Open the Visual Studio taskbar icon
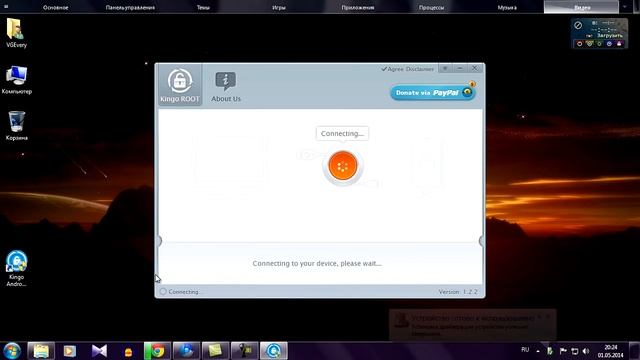640x360 pixels. pos(99,351)
